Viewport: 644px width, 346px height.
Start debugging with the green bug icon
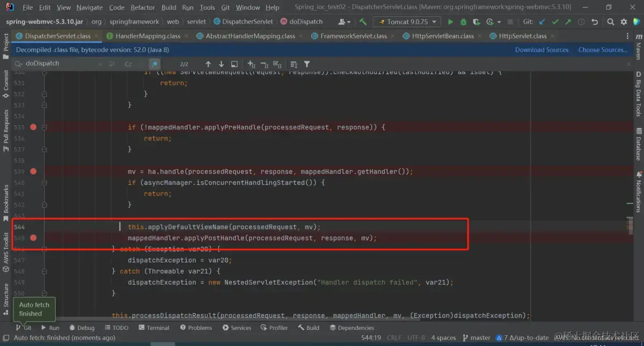pos(463,22)
